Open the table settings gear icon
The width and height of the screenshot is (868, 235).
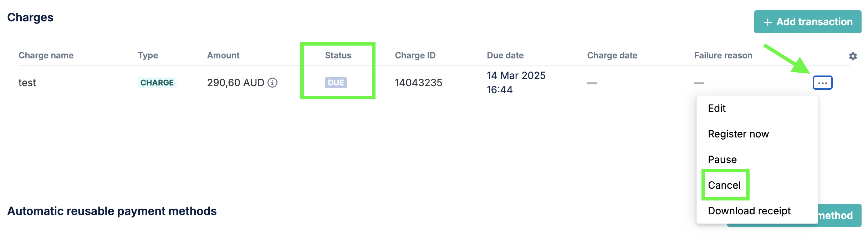(x=853, y=56)
